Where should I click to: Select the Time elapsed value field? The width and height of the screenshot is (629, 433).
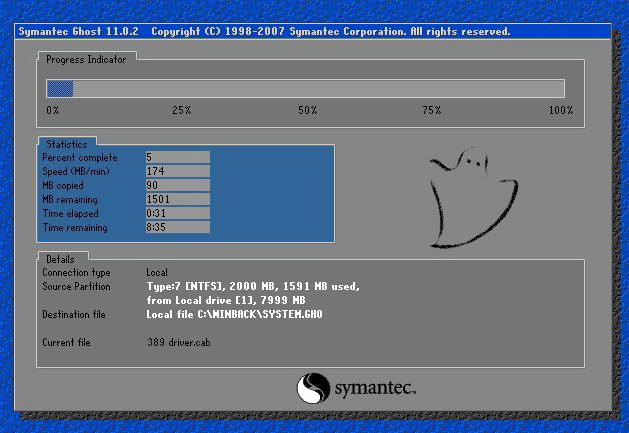click(177, 213)
